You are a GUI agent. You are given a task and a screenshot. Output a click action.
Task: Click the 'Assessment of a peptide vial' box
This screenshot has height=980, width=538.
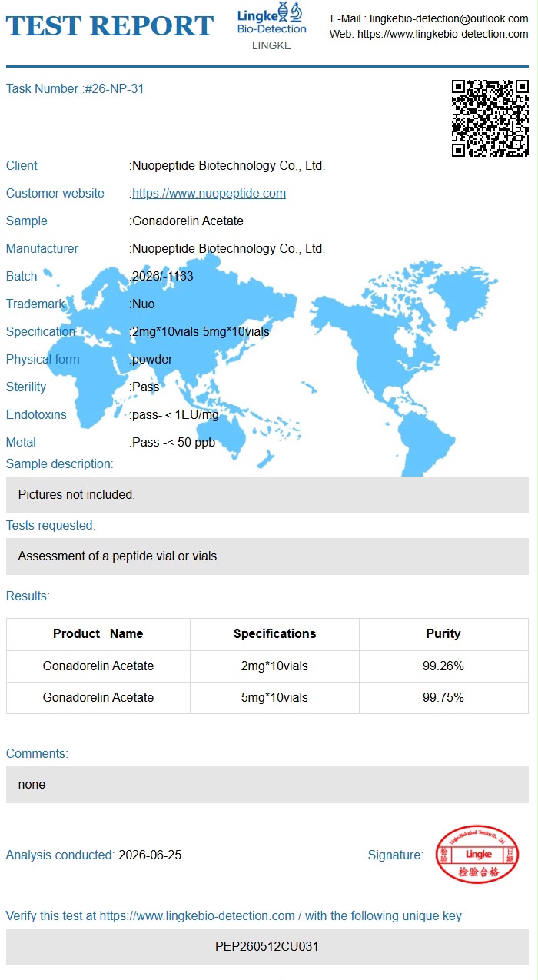tap(267, 556)
